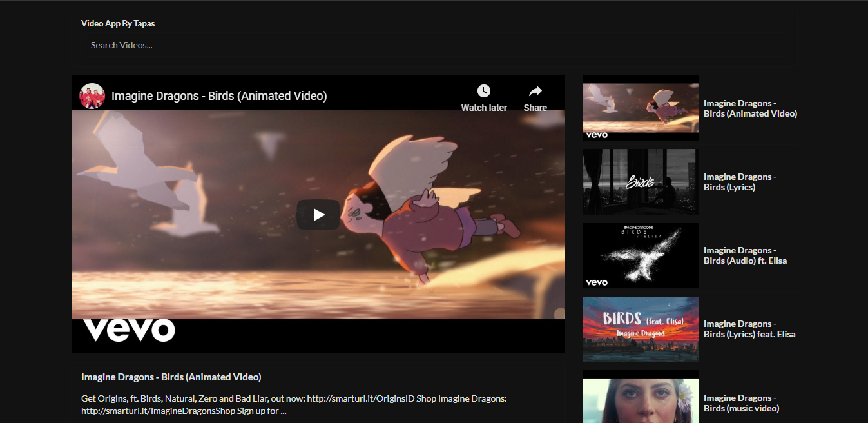Focus the Search Videos input field
This screenshot has width=868, height=423.
pos(193,45)
